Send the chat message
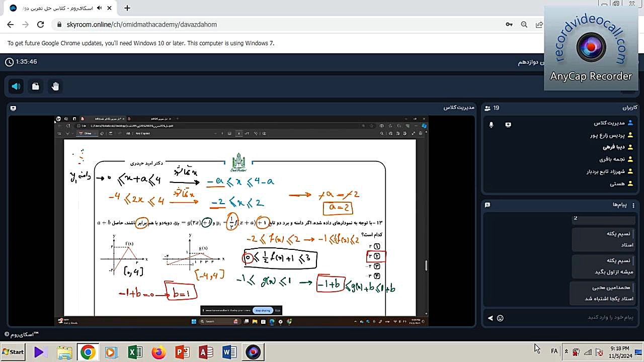 pos(490,318)
